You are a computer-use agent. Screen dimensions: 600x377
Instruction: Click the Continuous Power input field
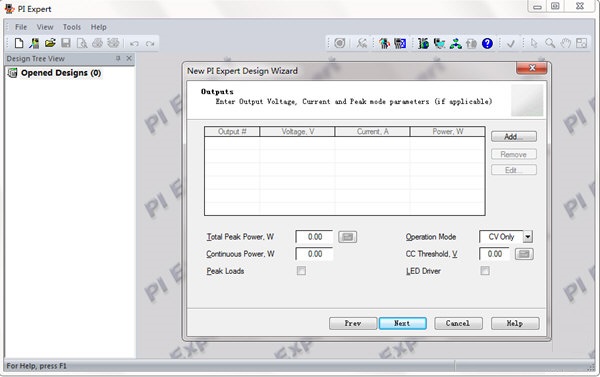[314, 254]
